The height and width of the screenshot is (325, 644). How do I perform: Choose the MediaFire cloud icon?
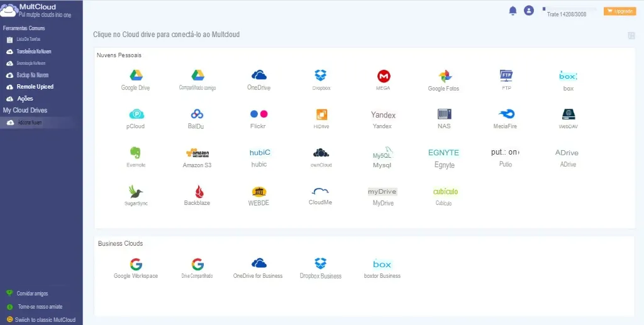coord(506,114)
